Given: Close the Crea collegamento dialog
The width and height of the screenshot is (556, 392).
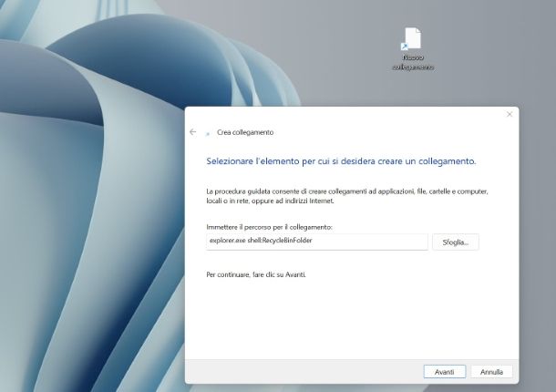Looking at the screenshot, I should tap(510, 114).
